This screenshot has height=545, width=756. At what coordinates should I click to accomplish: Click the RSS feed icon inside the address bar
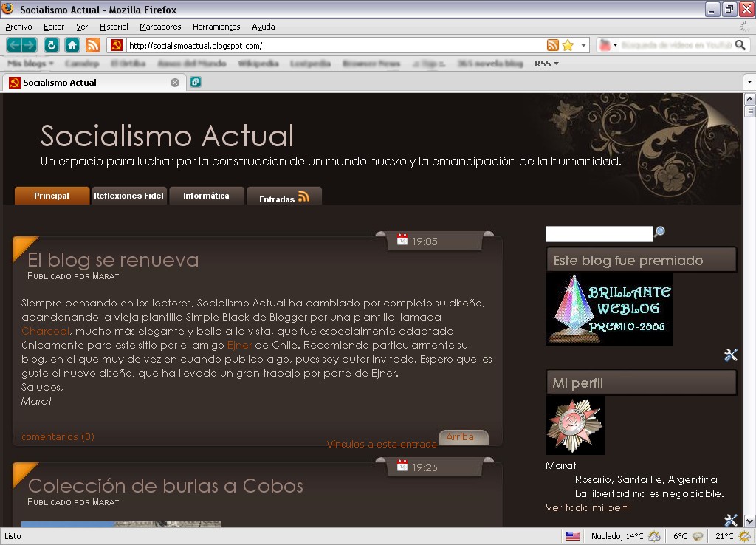[552, 45]
